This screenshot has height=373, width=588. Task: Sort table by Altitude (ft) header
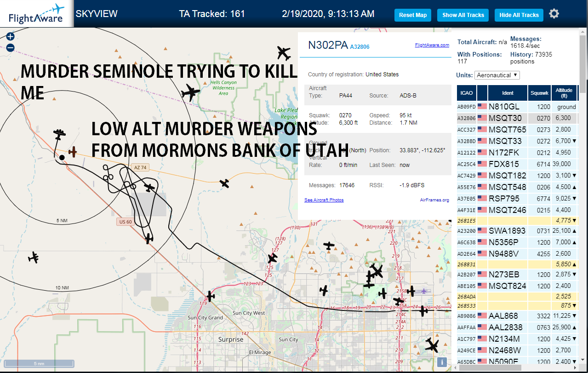point(564,93)
